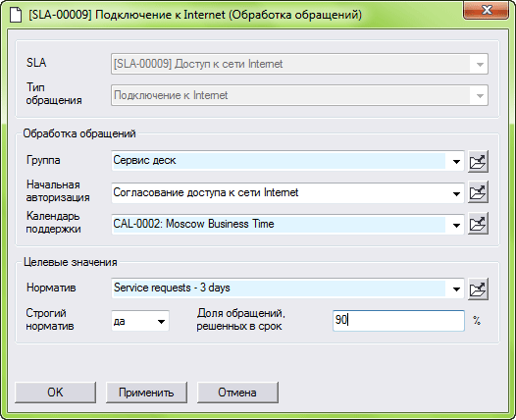Expand the Группа dropdown arrow
Image resolution: width=516 pixels, height=420 pixels.
456,162
